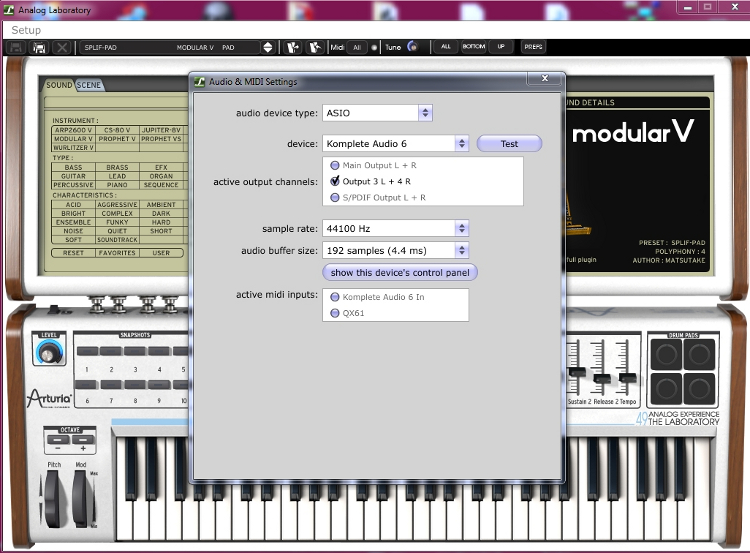
Task: Hit the bottom-left drum pad
Action: pos(666,388)
